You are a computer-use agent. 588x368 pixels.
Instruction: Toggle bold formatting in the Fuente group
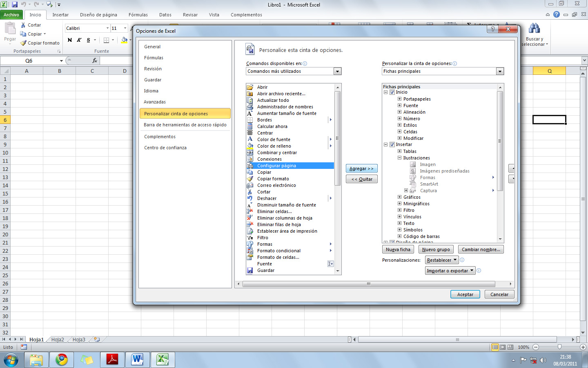tap(69, 40)
